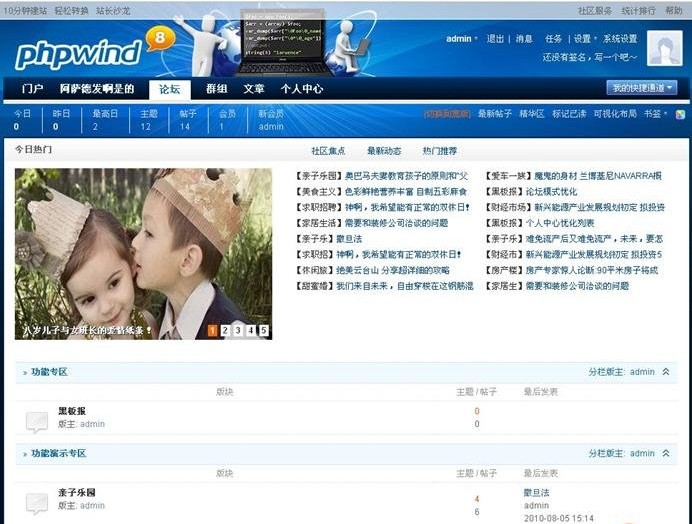The width and height of the screenshot is (692, 524).
Task: Open 消息 messages link
Action: (524, 39)
